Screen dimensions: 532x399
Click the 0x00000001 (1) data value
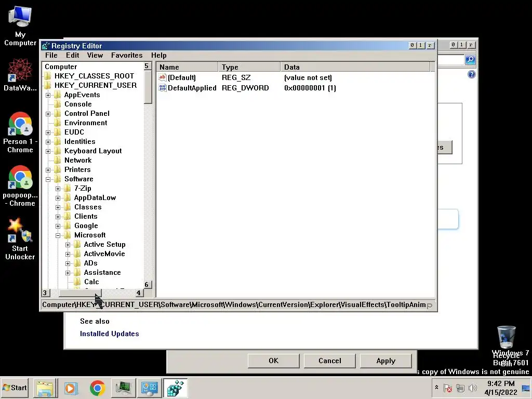[310, 88]
